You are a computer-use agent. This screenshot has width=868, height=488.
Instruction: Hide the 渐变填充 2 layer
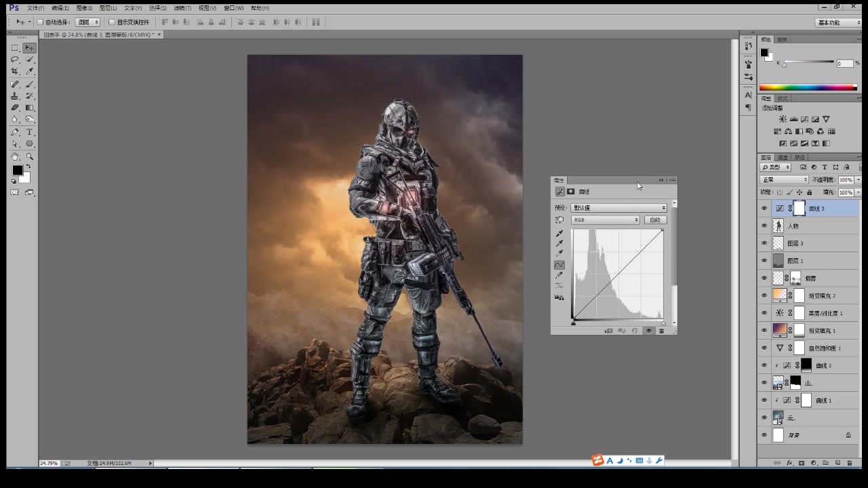[764, 296]
